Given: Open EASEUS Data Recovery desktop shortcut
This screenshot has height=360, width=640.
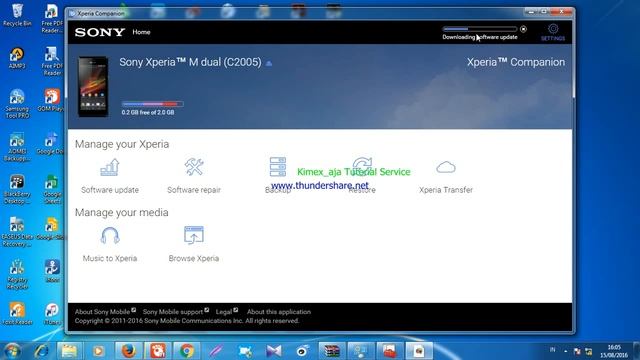Looking at the screenshot, I should pyautogui.click(x=17, y=232).
